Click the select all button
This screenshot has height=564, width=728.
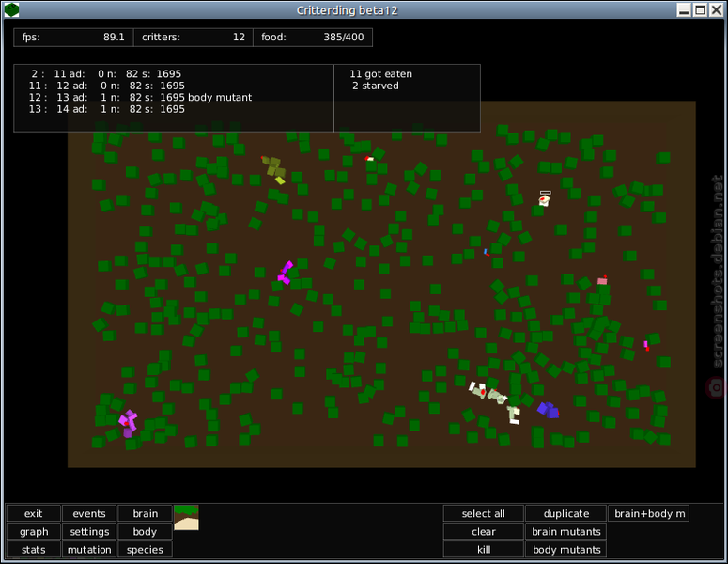pyautogui.click(x=484, y=513)
